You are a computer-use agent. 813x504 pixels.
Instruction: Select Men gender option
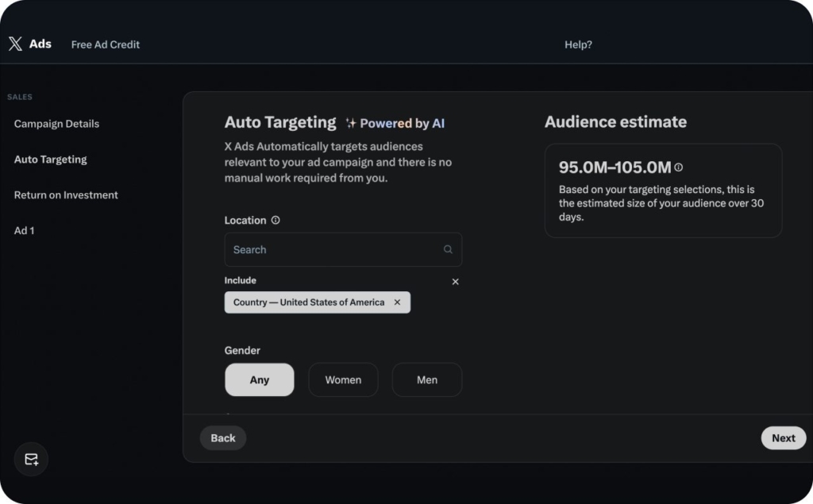pos(427,379)
